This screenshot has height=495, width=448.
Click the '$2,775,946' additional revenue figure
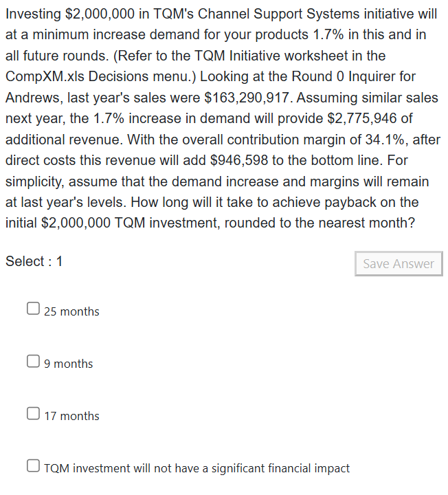[x=362, y=119]
